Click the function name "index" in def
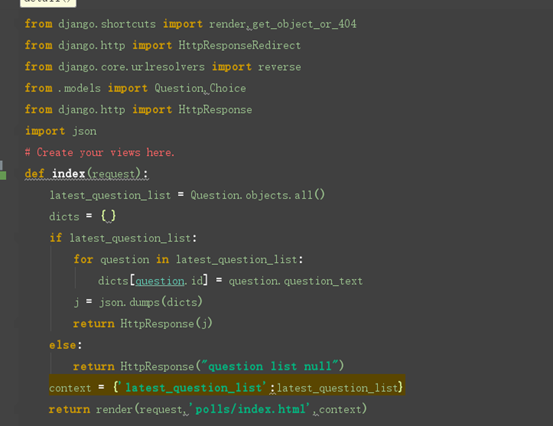 coord(68,174)
